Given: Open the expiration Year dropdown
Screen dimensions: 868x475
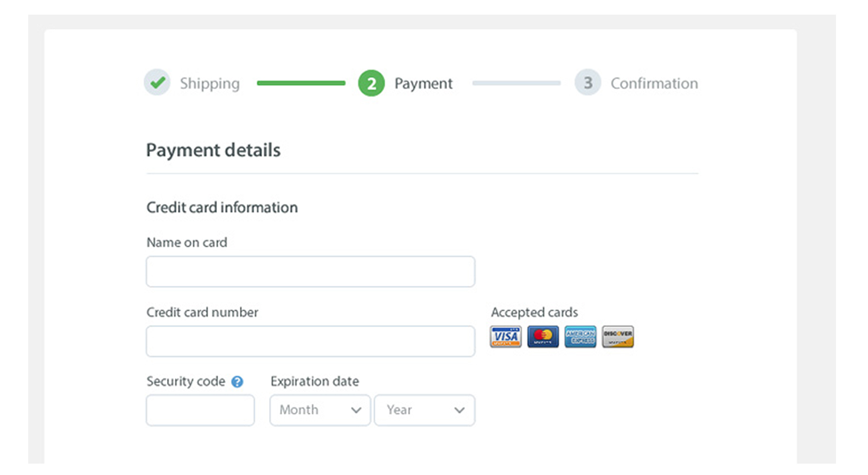Looking at the screenshot, I should click(x=424, y=410).
